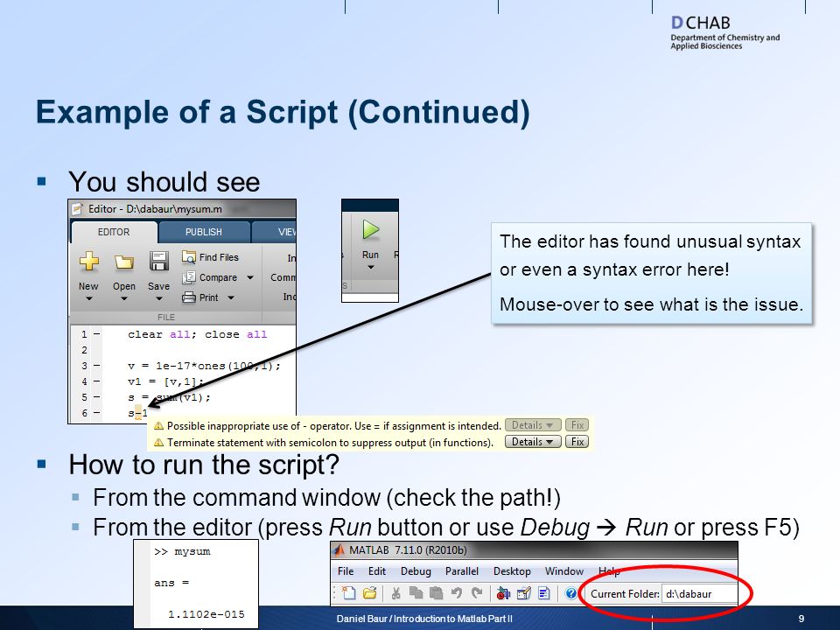Click the line 6 breakpoint dash
Screen dimensions: 840x630
tap(96, 412)
